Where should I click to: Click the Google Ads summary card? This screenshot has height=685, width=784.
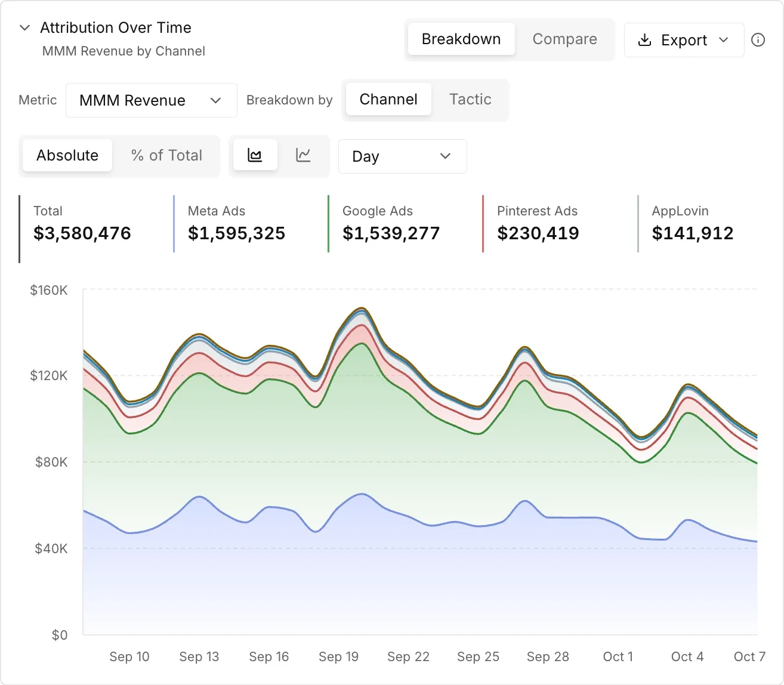[x=399, y=224]
